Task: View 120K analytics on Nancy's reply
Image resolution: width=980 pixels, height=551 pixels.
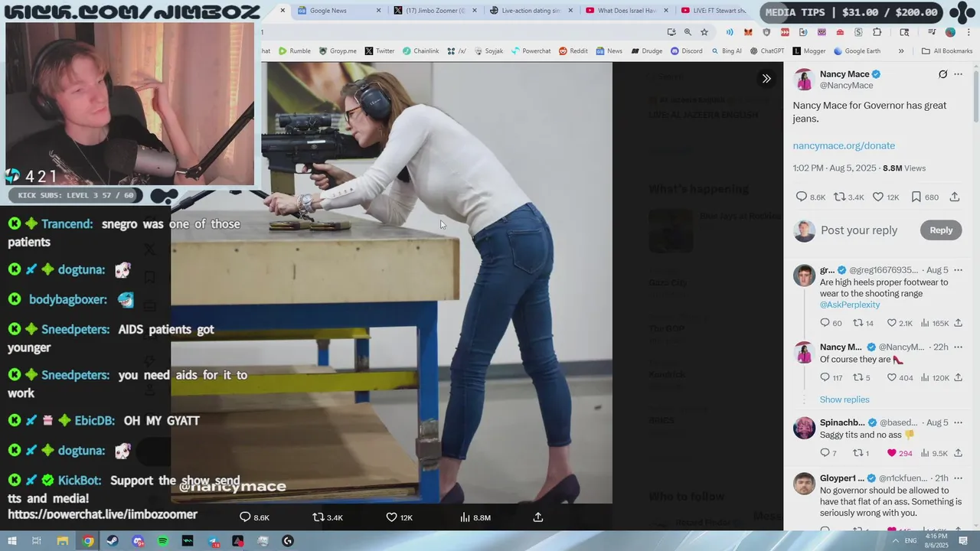Action: coord(934,377)
